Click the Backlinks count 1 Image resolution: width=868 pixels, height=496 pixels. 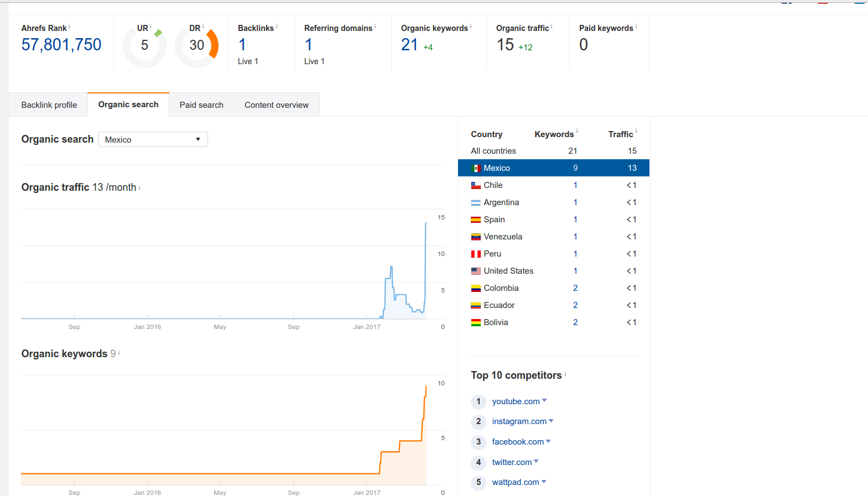point(242,45)
